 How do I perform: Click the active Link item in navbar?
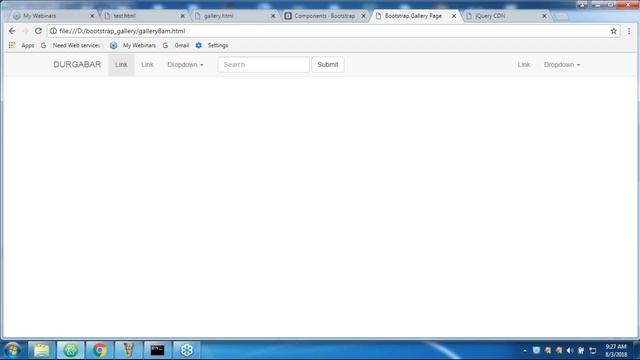coord(121,64)
